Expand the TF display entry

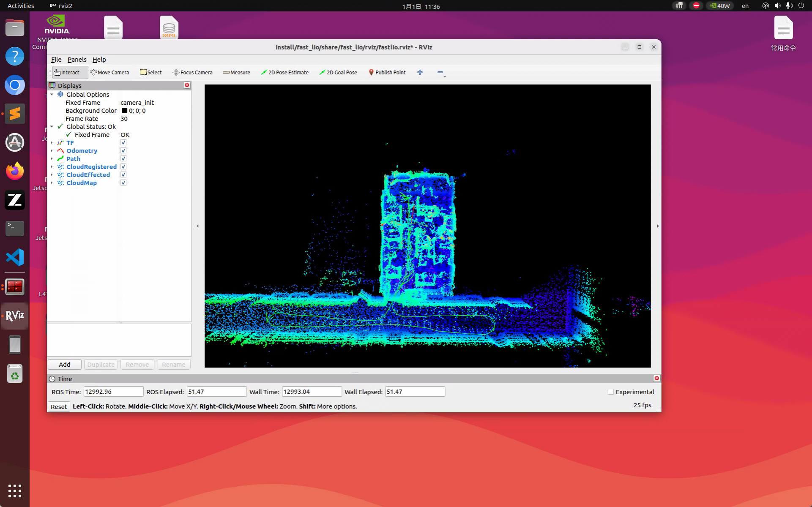[52, 143]
